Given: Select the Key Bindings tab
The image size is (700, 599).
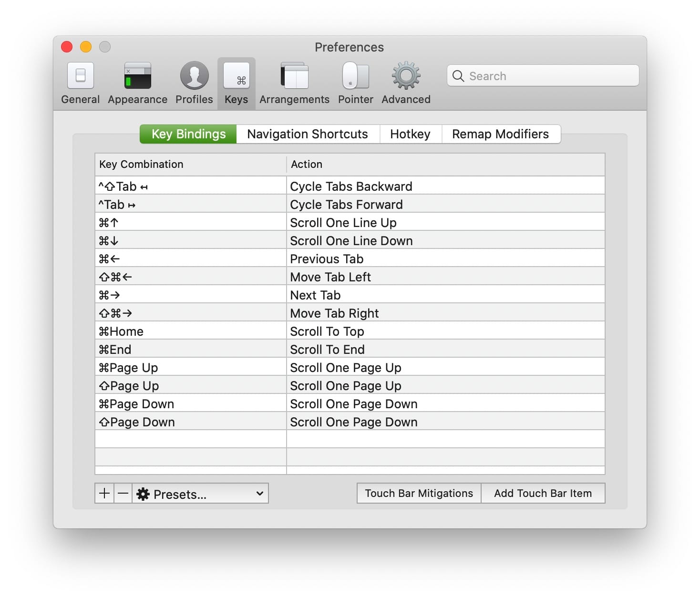Looking at the screenshot, I should [188, 134].
